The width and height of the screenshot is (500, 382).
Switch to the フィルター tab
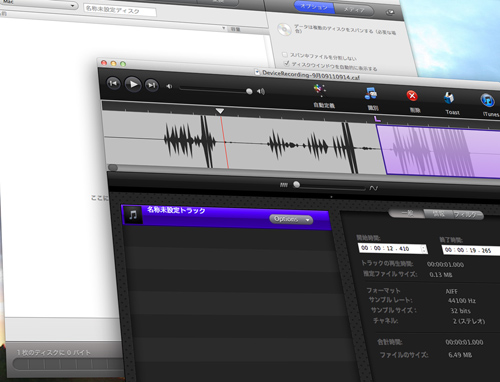pyautogui.click(x=468, y=215)
